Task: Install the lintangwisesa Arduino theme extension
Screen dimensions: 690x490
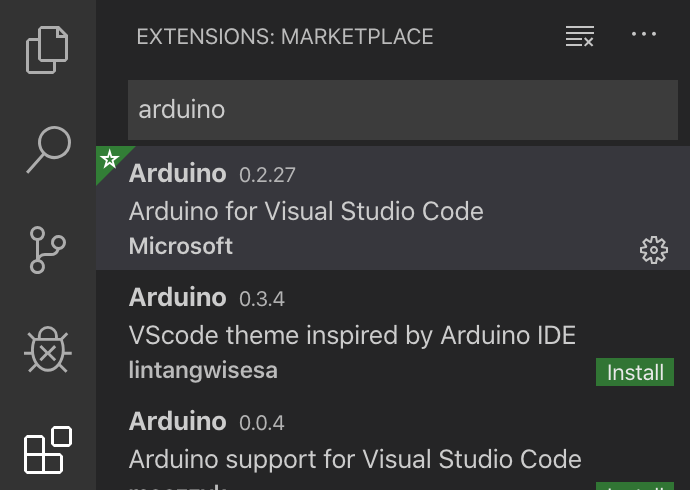Action: pos(635,372)
